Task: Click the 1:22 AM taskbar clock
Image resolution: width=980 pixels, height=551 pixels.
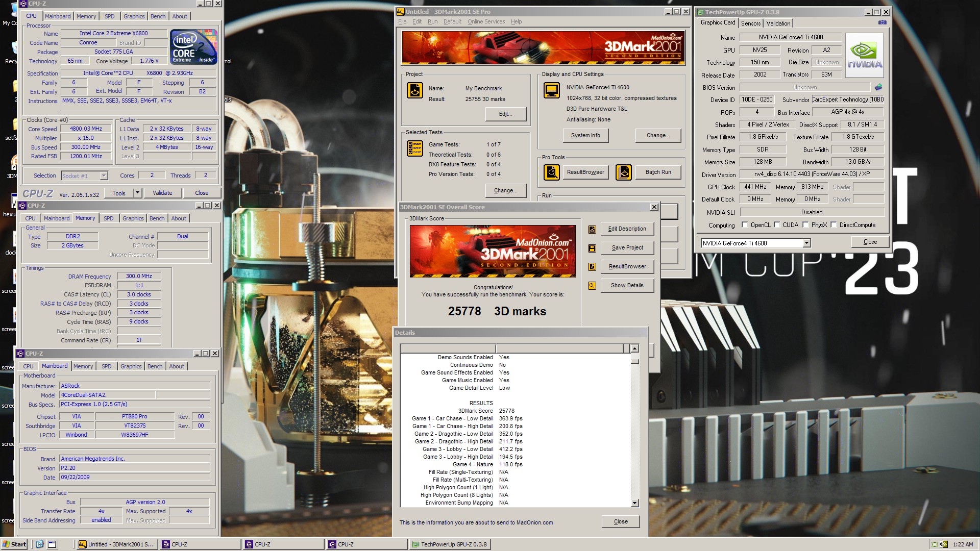Action: coord(963,545)
